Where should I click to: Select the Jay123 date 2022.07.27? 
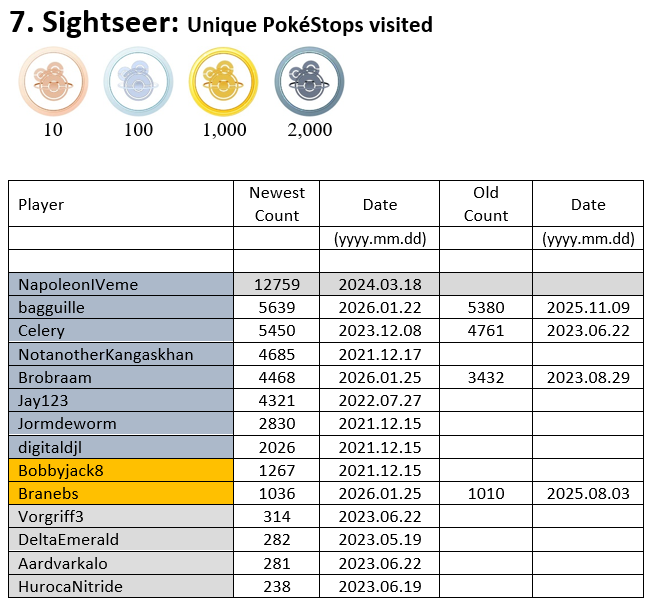tap(380, 400)
